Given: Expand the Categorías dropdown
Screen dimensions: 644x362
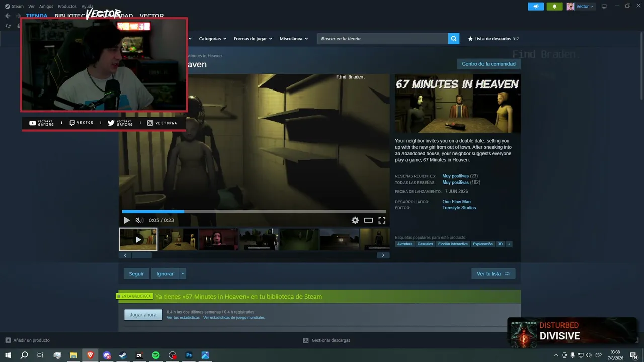Looking at the screenshot, I should [212, 39].
